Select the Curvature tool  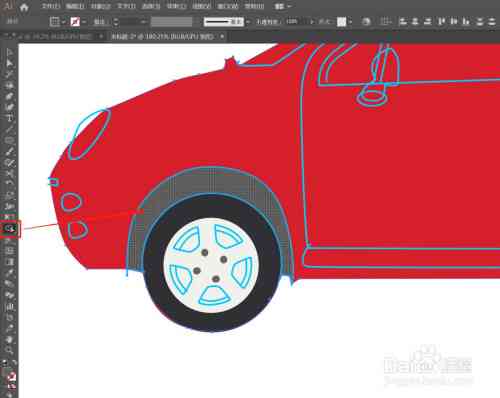[9, 107]
